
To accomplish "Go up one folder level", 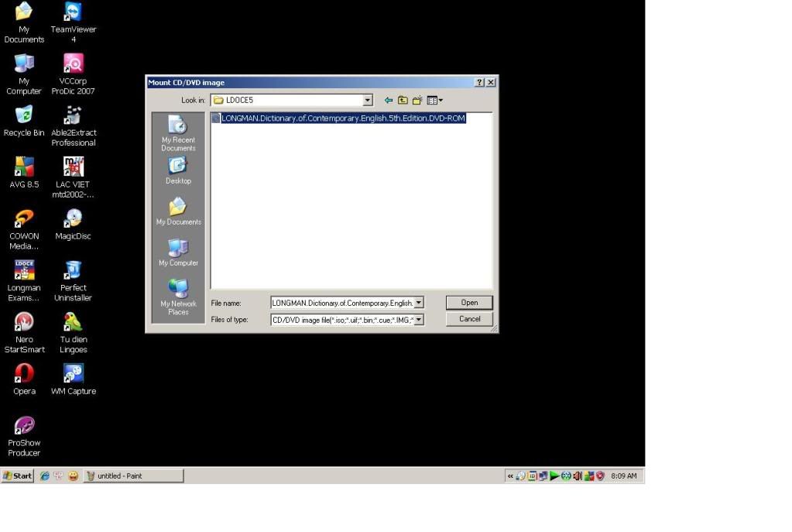I will click(403, 100).
